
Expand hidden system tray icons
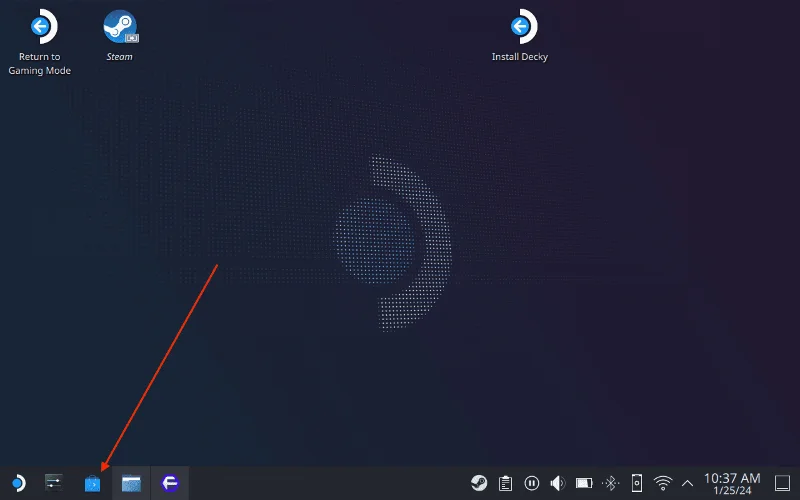(x=687, y=483)
